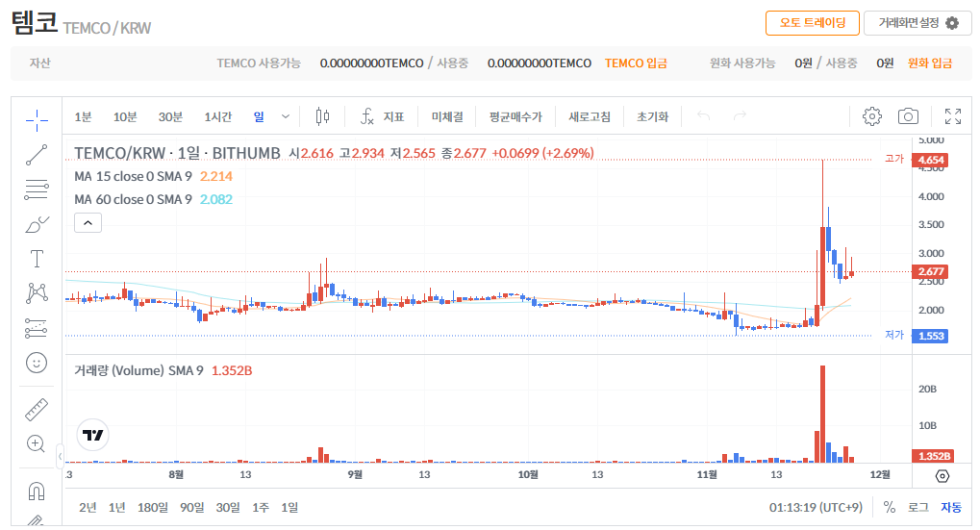This screenshot has height=530, width=980.
Task: Toggle 평균매수가 average buy price display
Action: coord(515,117)
